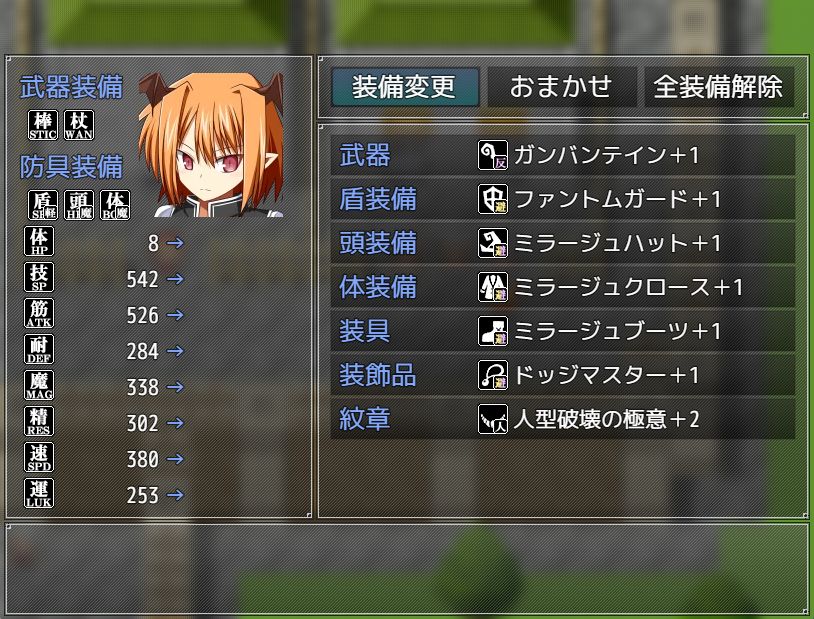Screen dimensions: 814x619
Task: Select the 武器 weapon slot row
Action: pos(563,155)
